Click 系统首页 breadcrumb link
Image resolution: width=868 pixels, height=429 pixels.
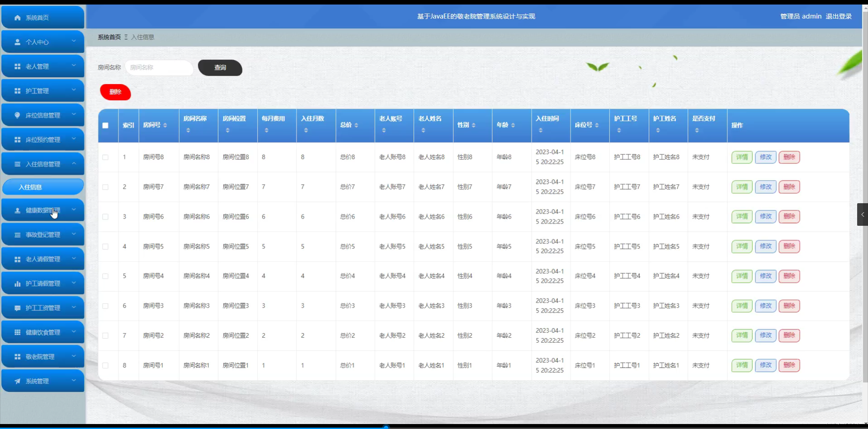109,37
